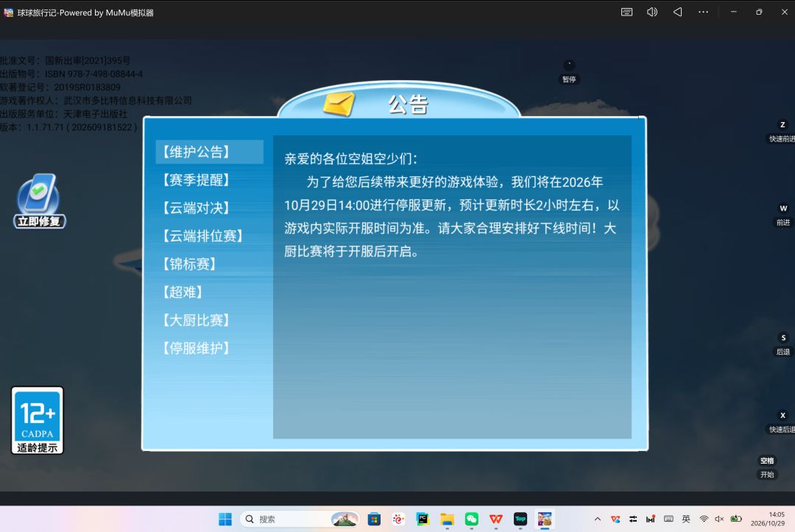
Task: Click the 球球旅行记 emulator taskbar icon
Action: [x=545, y=519]
